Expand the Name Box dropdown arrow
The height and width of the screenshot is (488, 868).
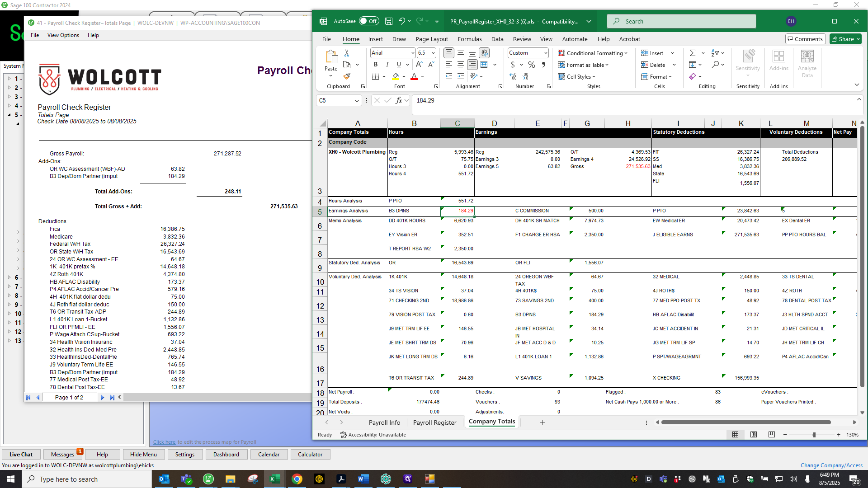tap(357, 100)
